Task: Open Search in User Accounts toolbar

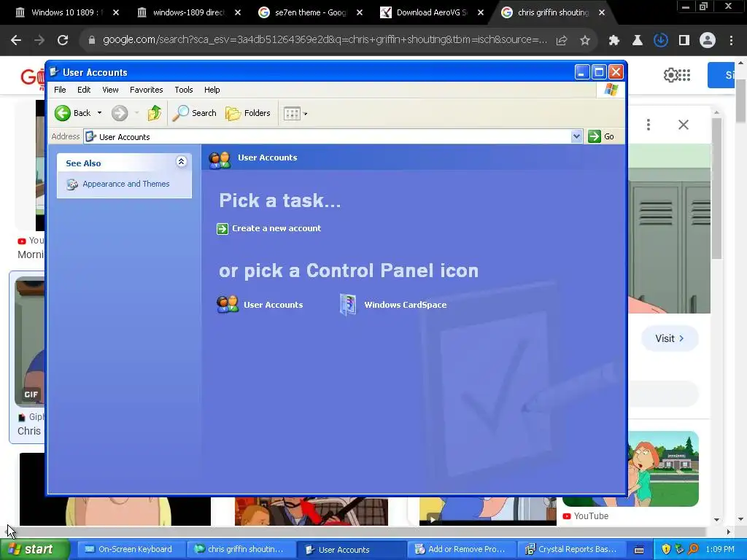Action: pos(194,113)
